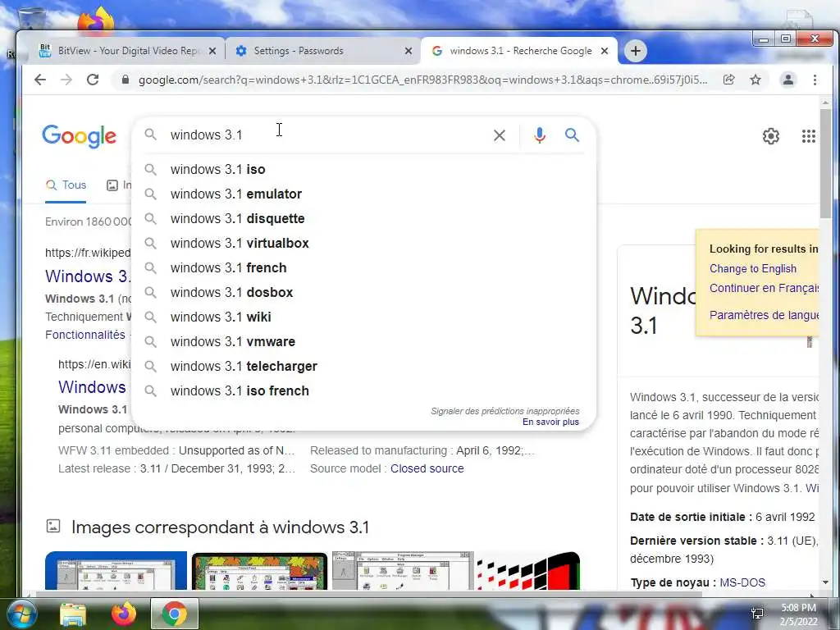Open Chrome's three-dot menu
The height and width of the screenshot is (630, 840).
(x=815, y=80)
